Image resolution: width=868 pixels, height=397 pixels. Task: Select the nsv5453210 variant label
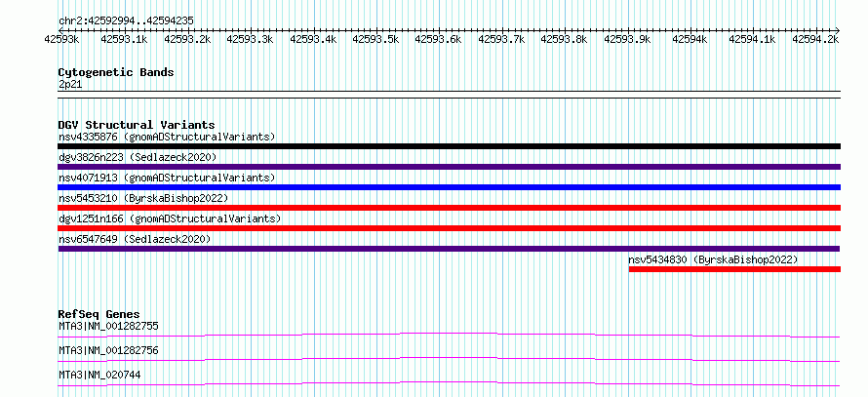(x=143, y=198)
